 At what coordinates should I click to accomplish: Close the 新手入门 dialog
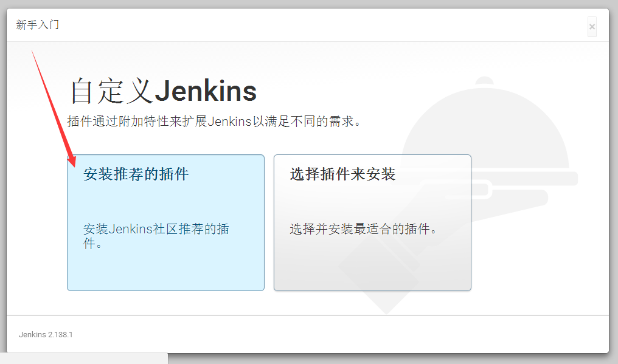coord(592,27)
